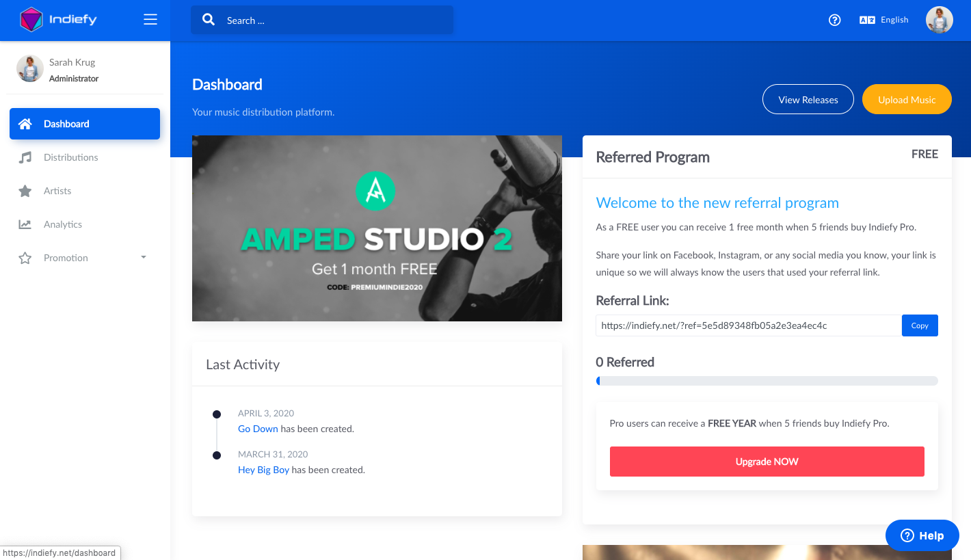
Task: Click the View Releases button
Action: pos(808,99)
